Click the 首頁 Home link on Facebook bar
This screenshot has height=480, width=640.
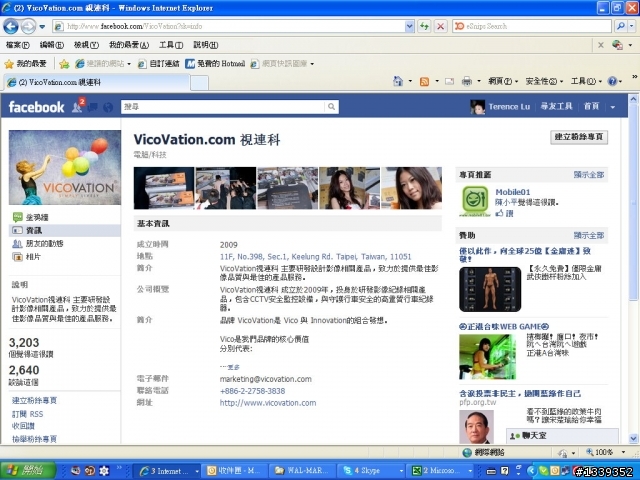591,107
